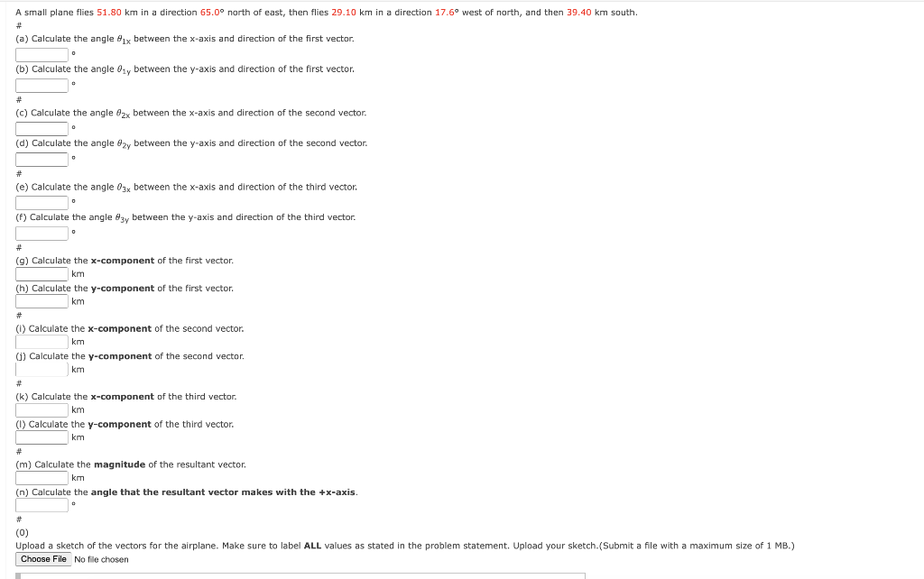Image resolution: width=924 pixels, height=579 pixels.
Task: Click the red 65.0° angle value
Action: [x=213, y=13]
